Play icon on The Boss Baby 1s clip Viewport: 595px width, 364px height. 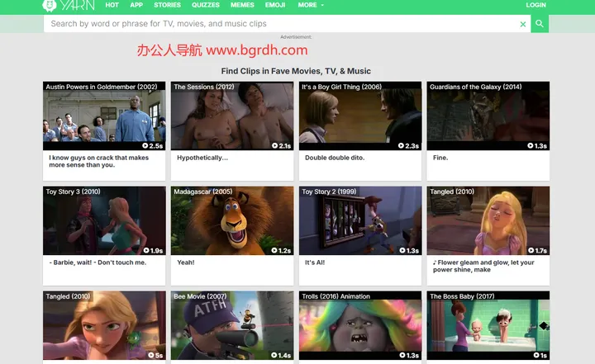(536, 355)
